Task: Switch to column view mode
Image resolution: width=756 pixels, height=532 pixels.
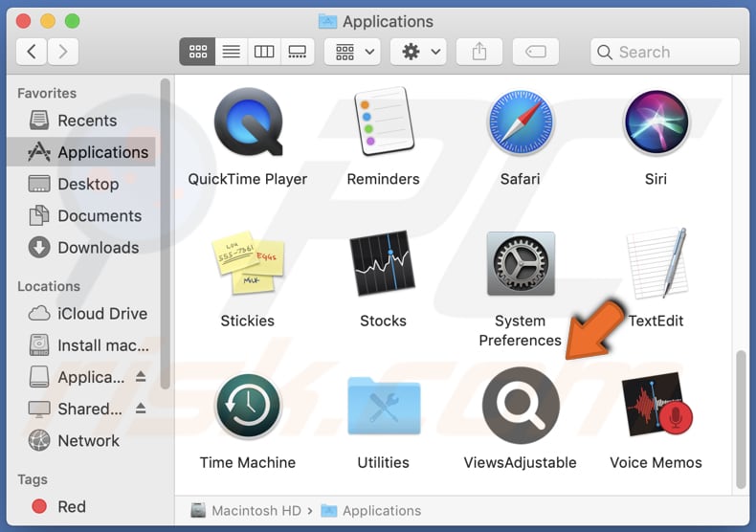Action: click(264, 52)
